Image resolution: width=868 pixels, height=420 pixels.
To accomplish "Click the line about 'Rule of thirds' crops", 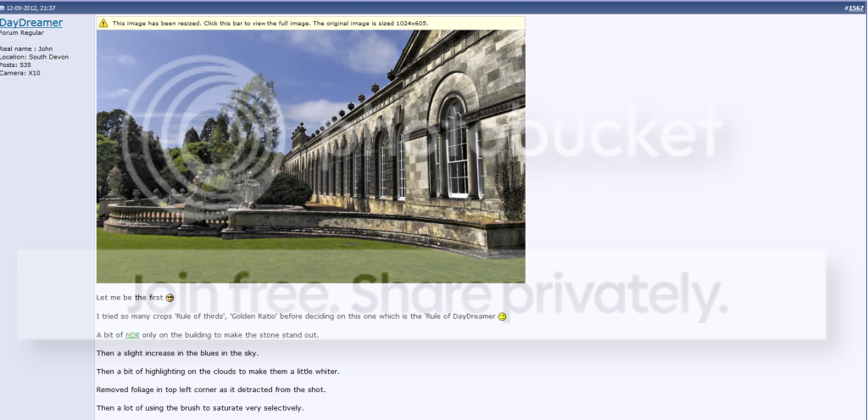I will 296,316.
